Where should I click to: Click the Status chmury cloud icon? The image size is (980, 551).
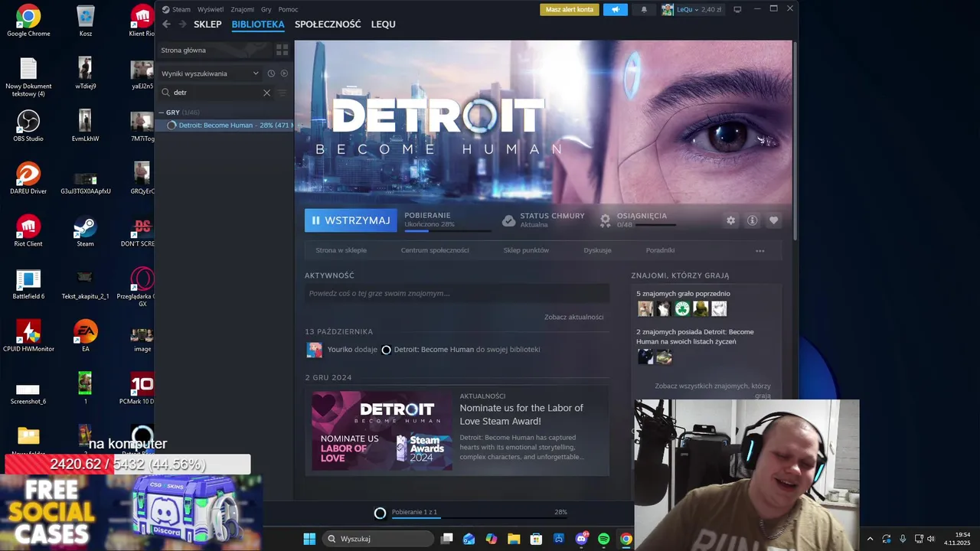508,220
